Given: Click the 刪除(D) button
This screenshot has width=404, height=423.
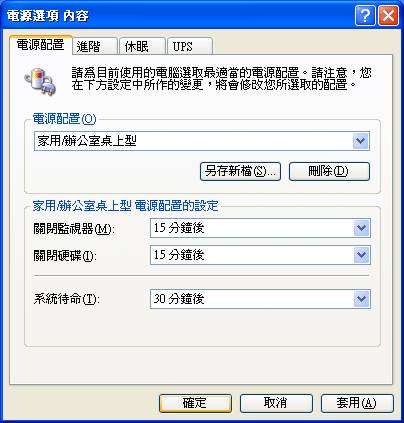Looking at the screenshot, I should point(329,171).
